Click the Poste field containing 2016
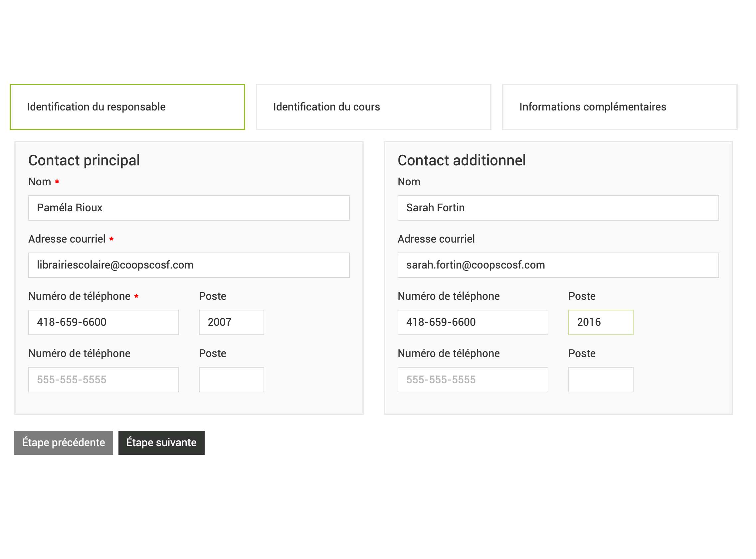The width and height of the screenshot is (756, 559). coord(601,322)
